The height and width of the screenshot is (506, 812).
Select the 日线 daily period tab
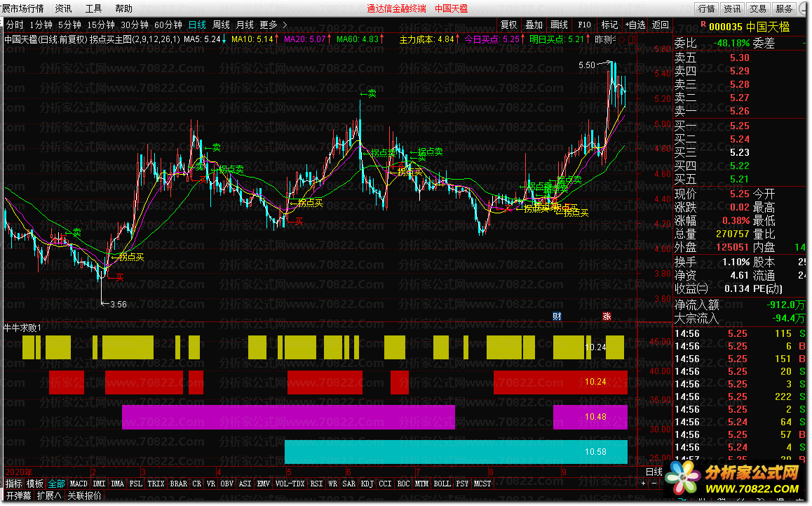[197, 25]
